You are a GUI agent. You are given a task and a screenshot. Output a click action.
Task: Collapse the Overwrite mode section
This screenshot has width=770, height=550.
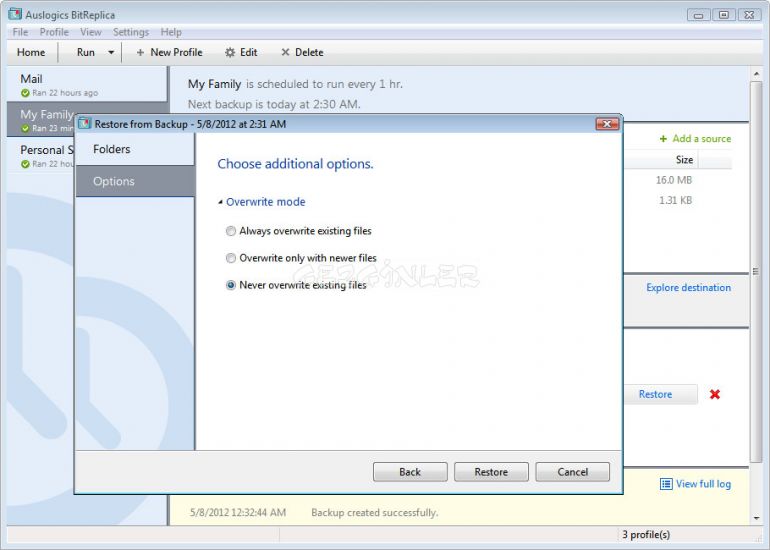pos(220,202)
